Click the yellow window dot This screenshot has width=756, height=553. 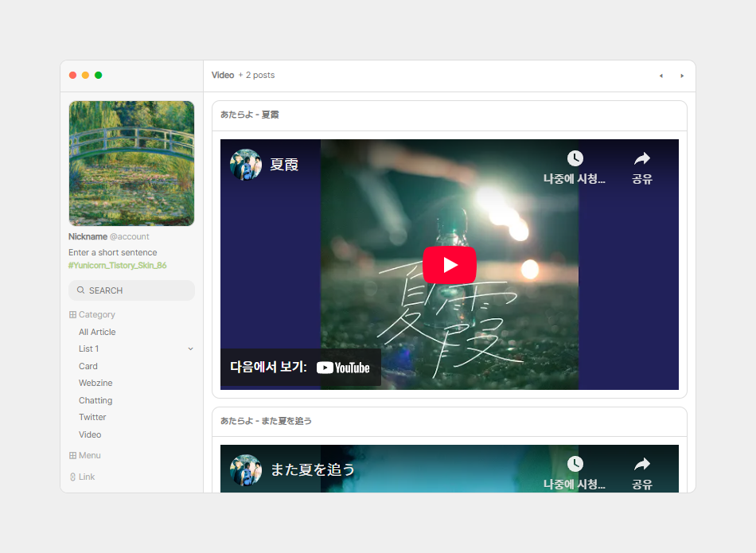[85, 76]
